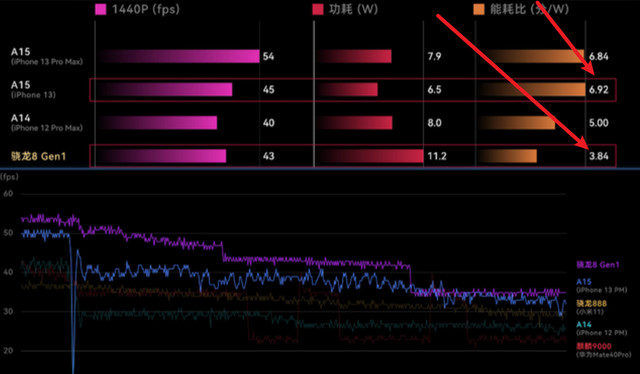Click the y-axis tick label 40

8,272
